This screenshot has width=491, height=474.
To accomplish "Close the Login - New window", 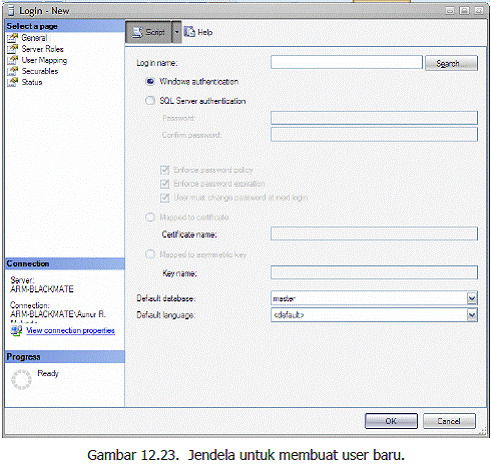I will (479, 10).
